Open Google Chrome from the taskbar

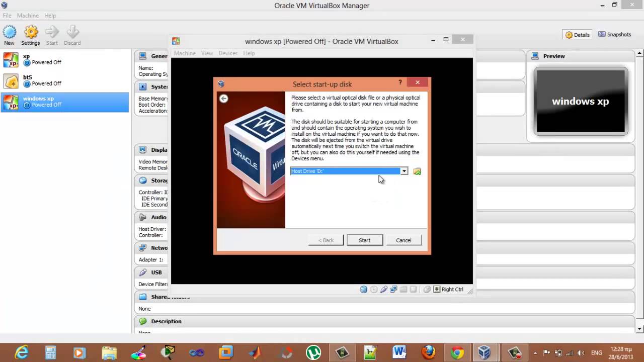pyautogui.click(x=457, y=352)
